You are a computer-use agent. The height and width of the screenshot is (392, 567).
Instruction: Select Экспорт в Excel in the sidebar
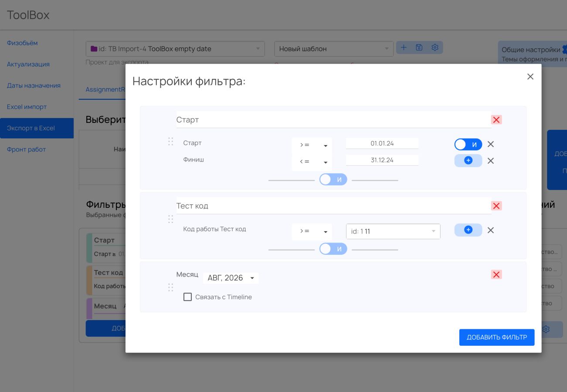coord(37,128)
